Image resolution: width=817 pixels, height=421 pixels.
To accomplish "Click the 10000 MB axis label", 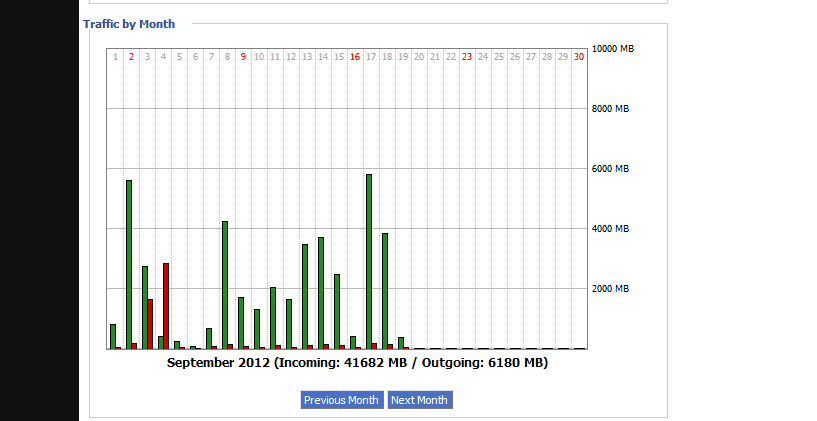I will coord(613,48).
